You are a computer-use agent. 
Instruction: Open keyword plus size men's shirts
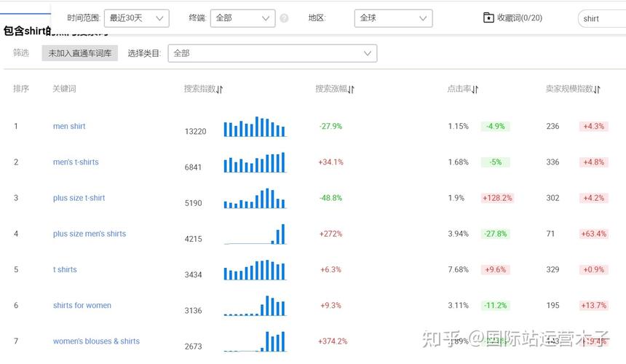90,234
